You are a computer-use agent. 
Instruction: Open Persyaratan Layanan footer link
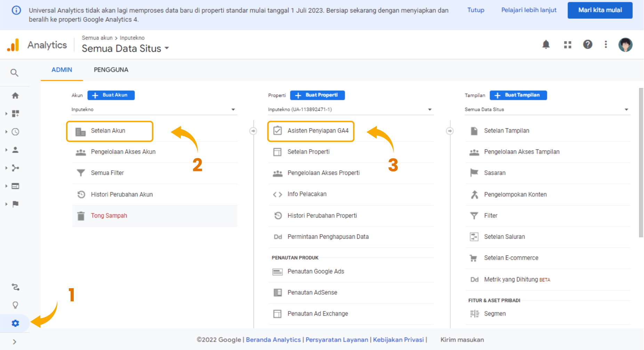click(x=337, y=340)
